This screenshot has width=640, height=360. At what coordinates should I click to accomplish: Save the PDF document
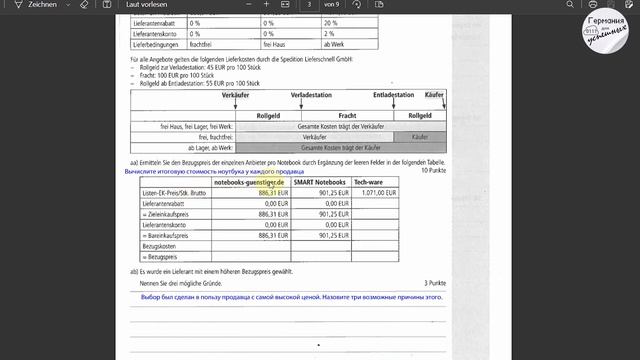point(611,4)
